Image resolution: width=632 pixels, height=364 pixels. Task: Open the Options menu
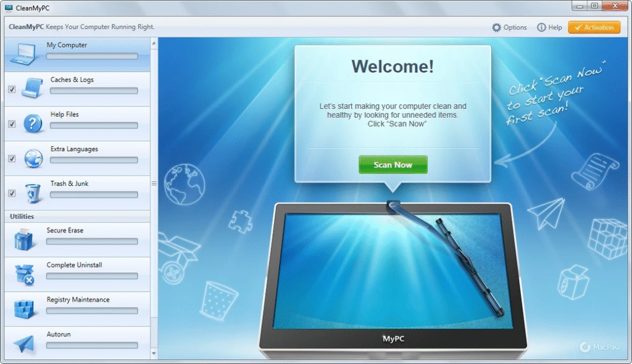tap(509, 27)
